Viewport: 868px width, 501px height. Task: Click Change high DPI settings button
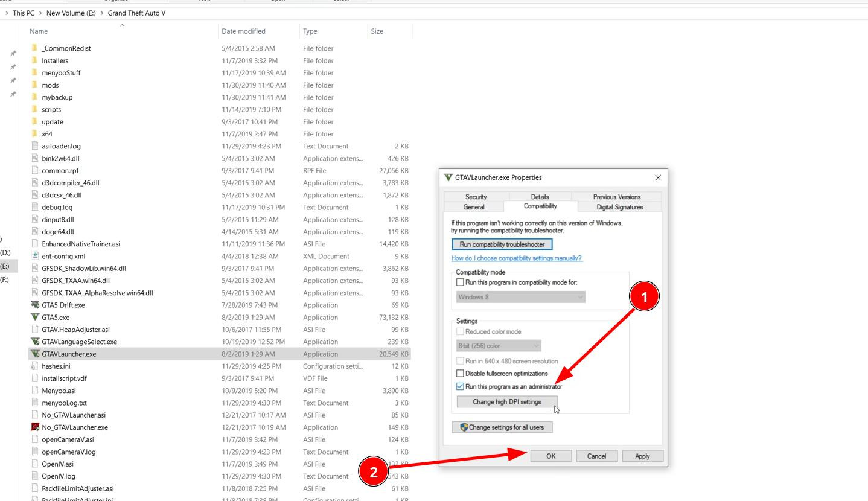coord(506,402)
